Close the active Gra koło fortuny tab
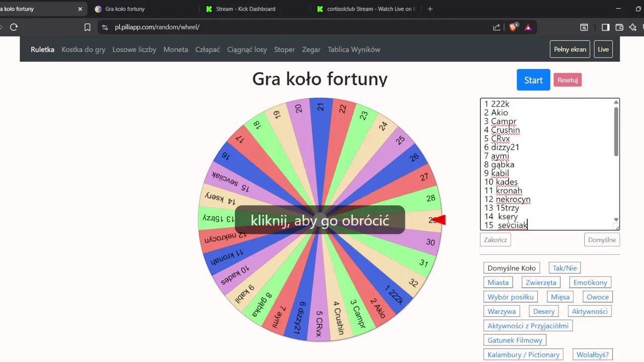Screen dimensions: 644x362 point(79,9)
